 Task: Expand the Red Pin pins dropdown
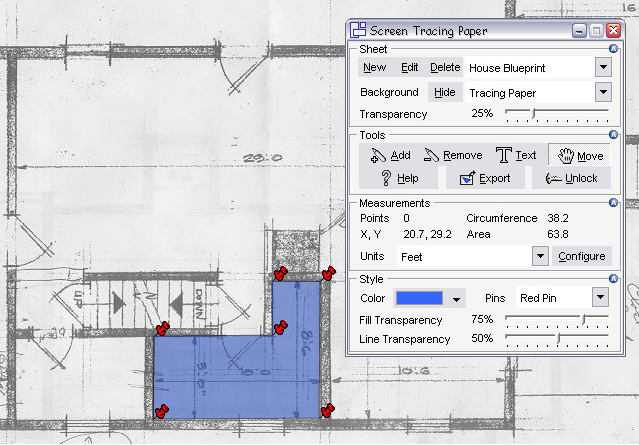point(600,298)
